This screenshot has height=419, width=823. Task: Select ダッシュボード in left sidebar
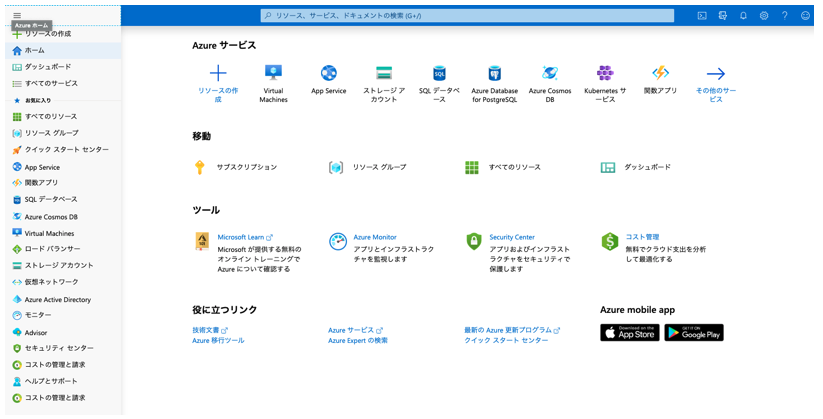coord(64,67)
